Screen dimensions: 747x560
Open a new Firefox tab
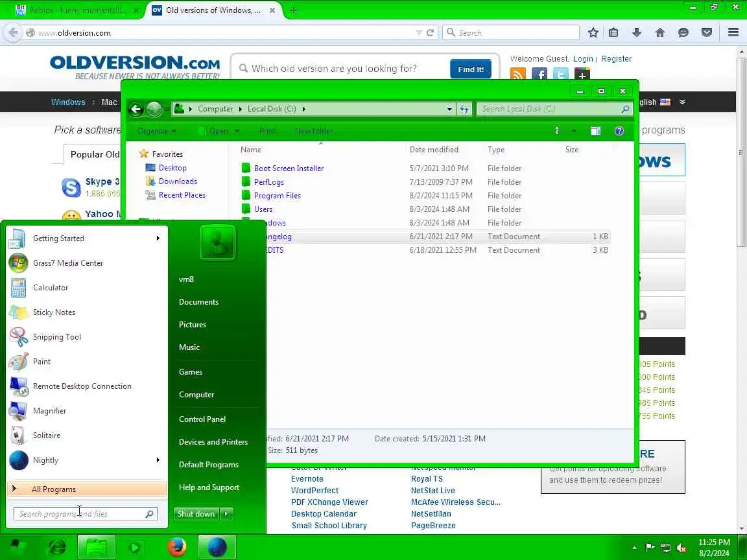pyautogui.click(x=294, y=10)
